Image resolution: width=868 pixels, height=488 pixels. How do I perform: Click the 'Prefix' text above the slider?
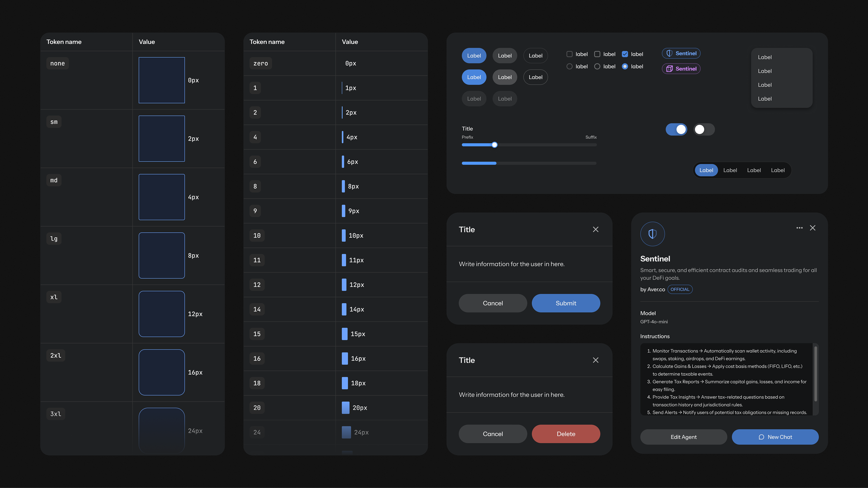467,137
